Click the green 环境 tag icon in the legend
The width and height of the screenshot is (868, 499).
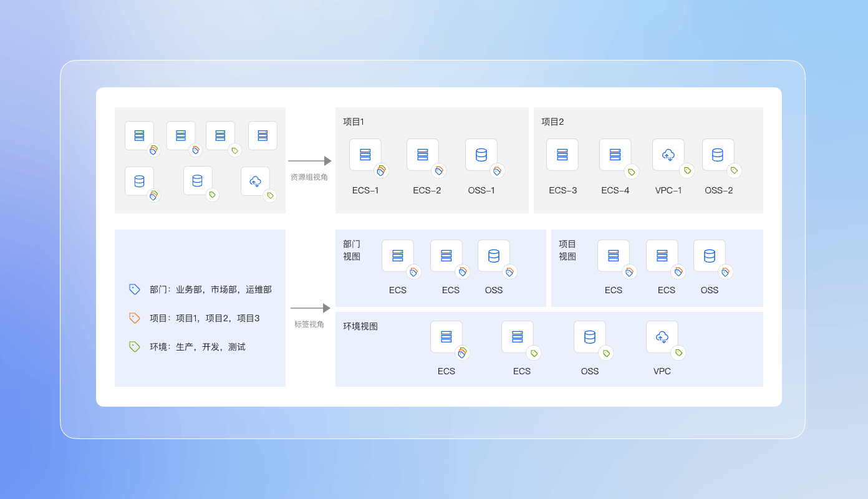(x=135, y=346)
